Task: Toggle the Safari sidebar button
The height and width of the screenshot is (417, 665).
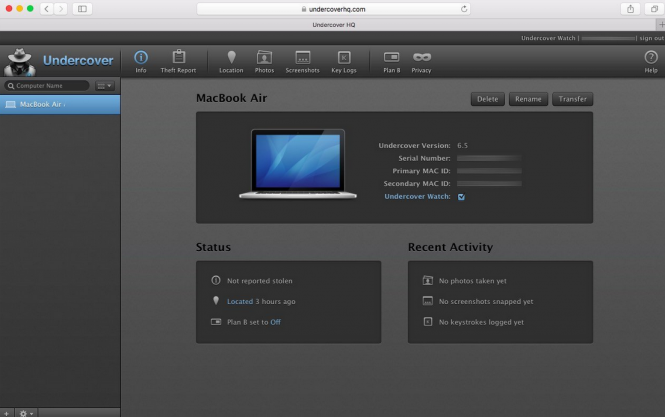Action: [82, 9]
